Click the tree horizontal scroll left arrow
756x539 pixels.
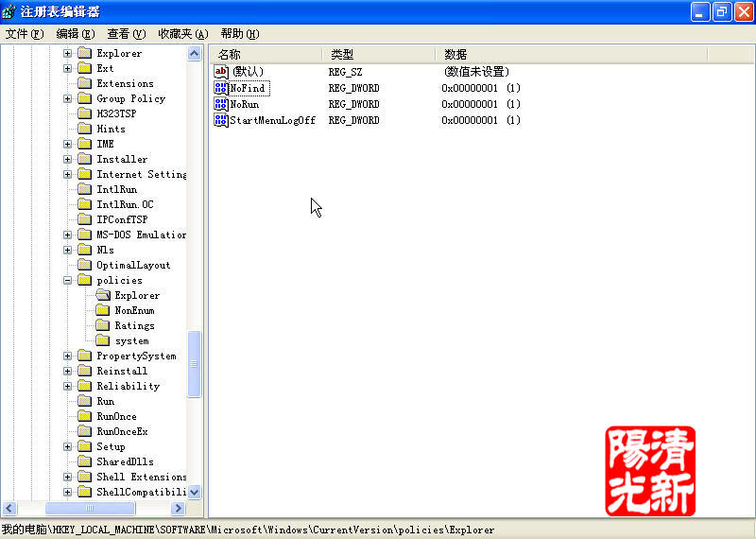[x=9, y=508]
